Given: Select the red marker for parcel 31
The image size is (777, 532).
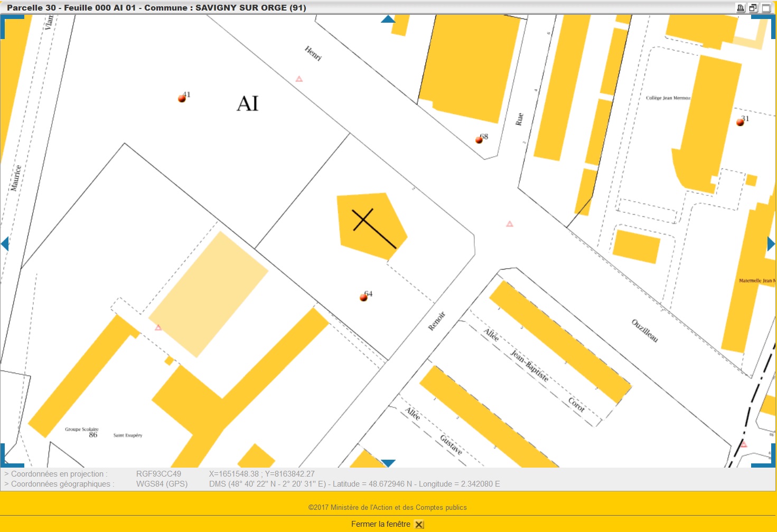Looking at the screenshot, I should [740, 122].
